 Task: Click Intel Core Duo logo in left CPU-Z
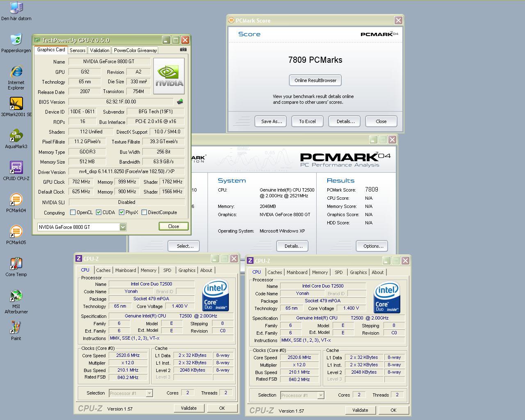coord(215,296)
